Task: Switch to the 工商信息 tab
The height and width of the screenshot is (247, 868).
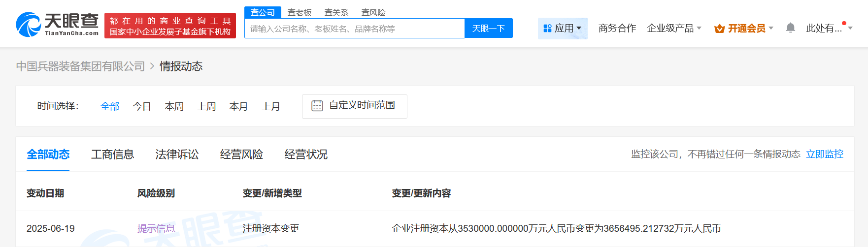Action: 112,154
